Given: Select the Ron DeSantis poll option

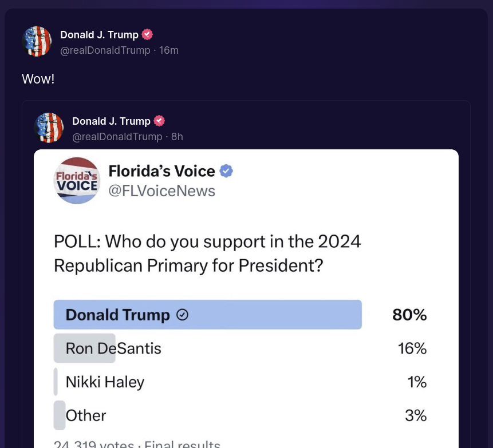Looking at the screenshot, I should pyautogui.click(x=240, y=348).
